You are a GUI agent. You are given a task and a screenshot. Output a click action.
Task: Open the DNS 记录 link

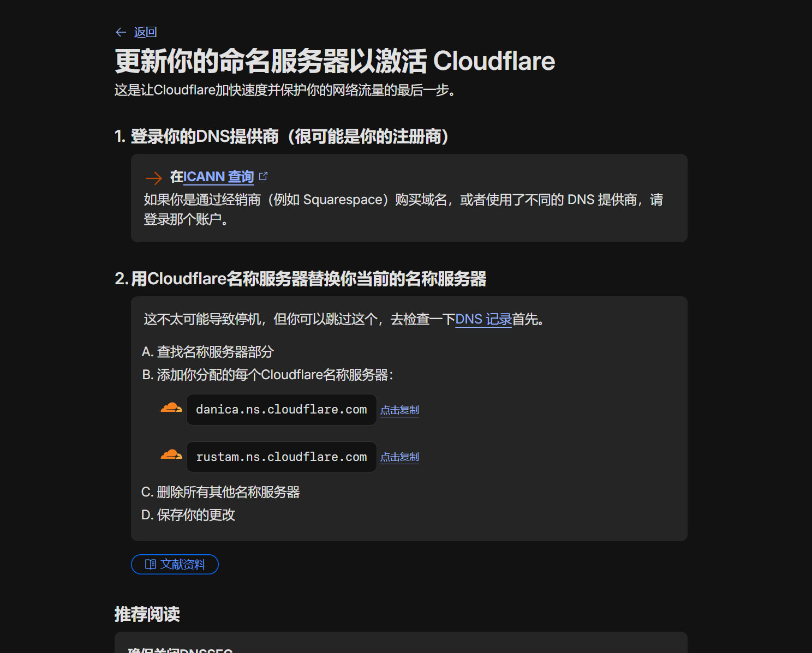coord(483,319)
